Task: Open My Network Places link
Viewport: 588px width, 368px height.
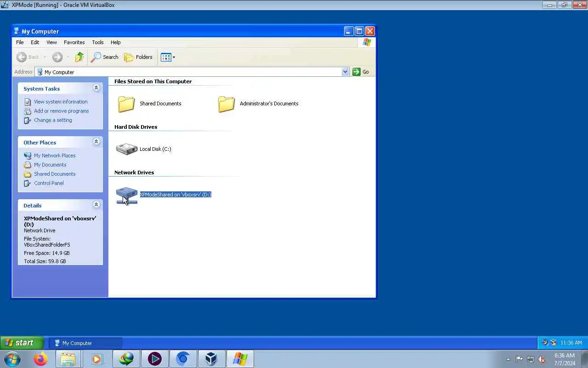Action: tap(55, 155)
